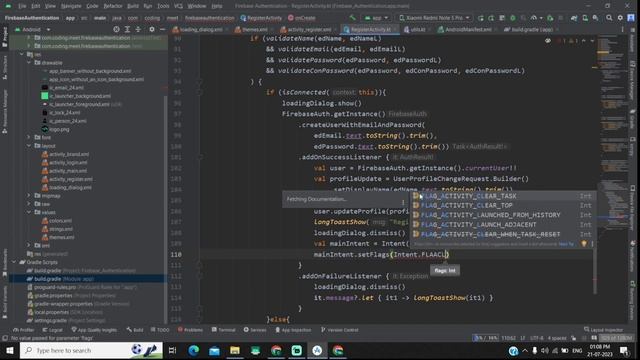Select strings.xml in the values folder
640x360 pixels.
(61, 229)
